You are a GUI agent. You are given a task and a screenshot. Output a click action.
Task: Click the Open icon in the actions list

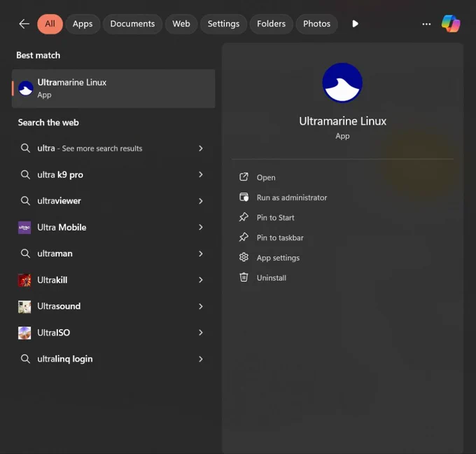[244, 177]
